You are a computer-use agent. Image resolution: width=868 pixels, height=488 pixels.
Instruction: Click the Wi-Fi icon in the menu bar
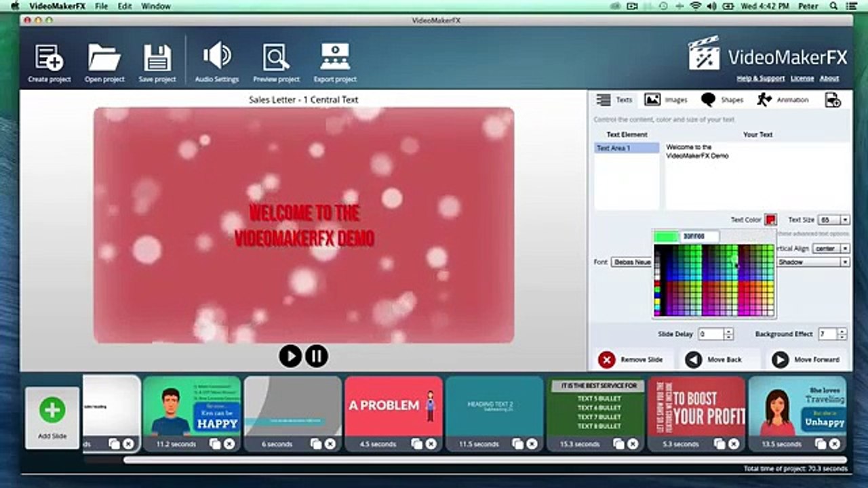(695, 6)
